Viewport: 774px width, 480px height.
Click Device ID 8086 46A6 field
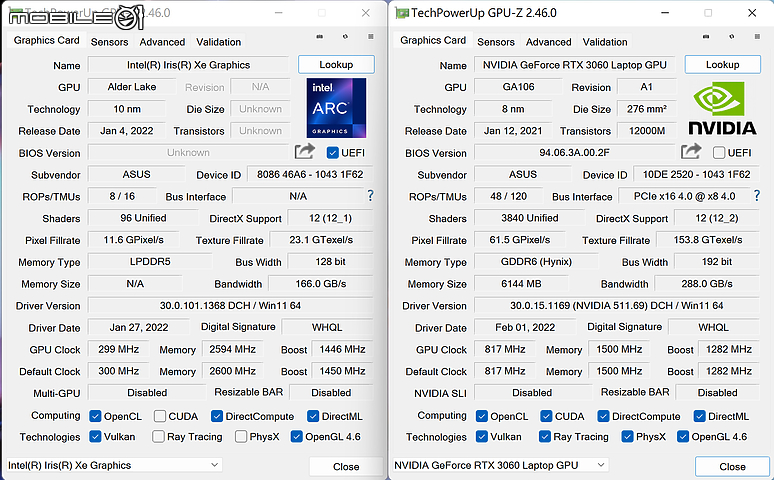click(310, 174)
